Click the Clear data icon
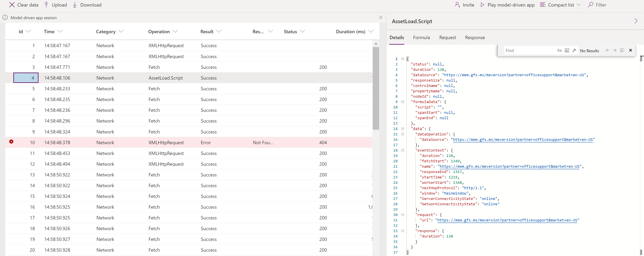The image size is (644, 256). click(11, 5)
